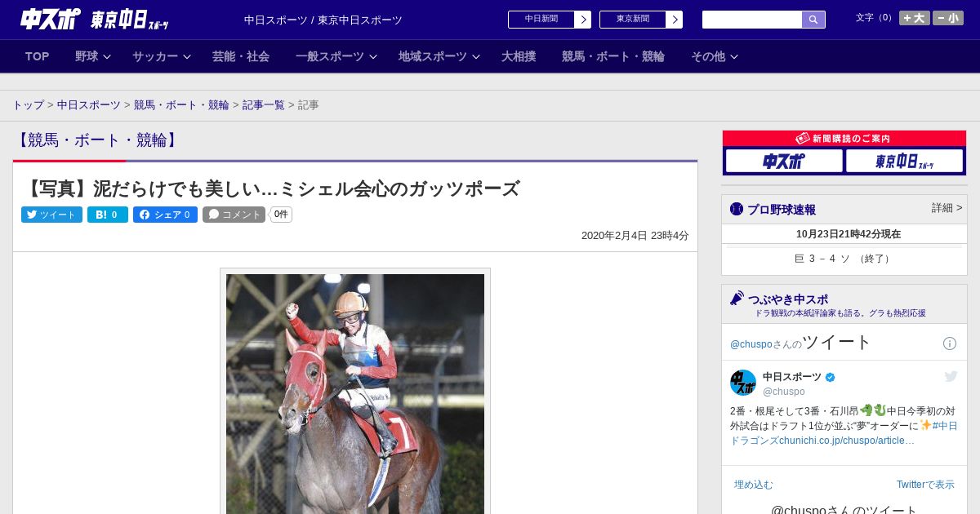Open the 芸能・社会 menu item
Viewport: 980px width, 514px height.
pyautogui.click(x=241, y=56)
